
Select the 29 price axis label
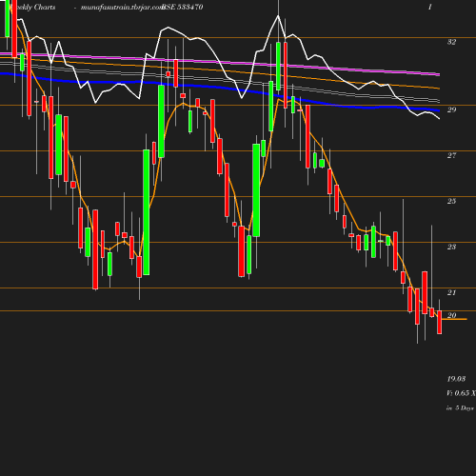point(452,109)
